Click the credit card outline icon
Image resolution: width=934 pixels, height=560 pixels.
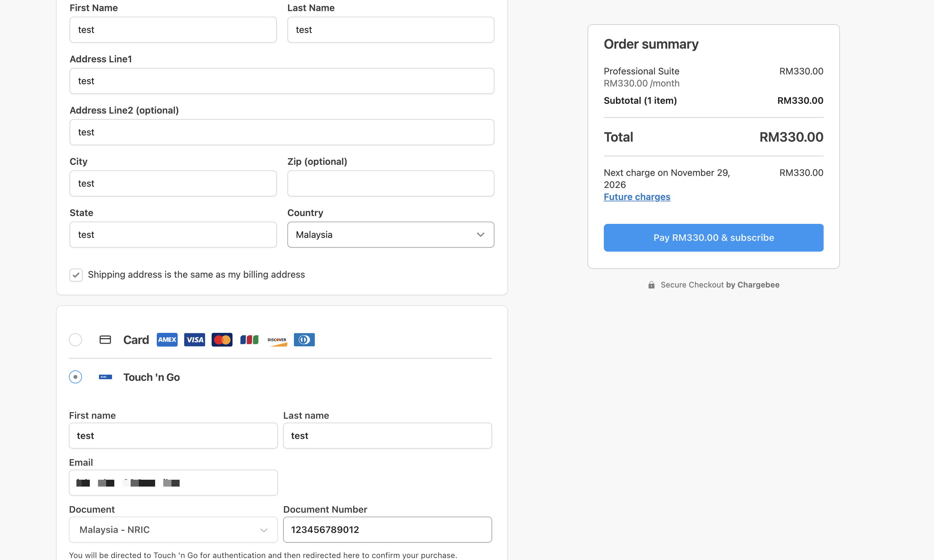coord(105,340)
